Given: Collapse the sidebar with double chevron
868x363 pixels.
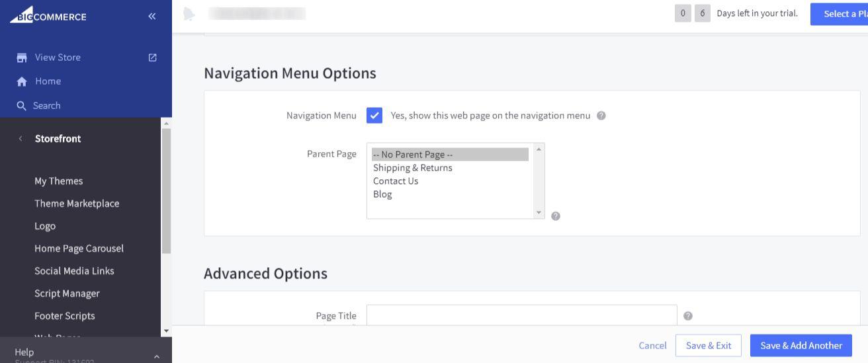Looking at the screenshot, I should click(x=152, y=16).
